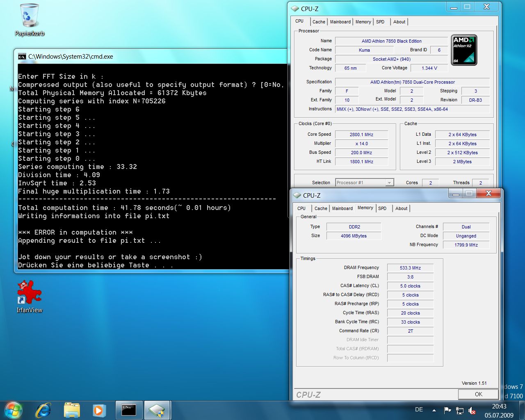Screen dimensions: 525x420
Task: Click the Technology value 65 nm
Action: 350,68
